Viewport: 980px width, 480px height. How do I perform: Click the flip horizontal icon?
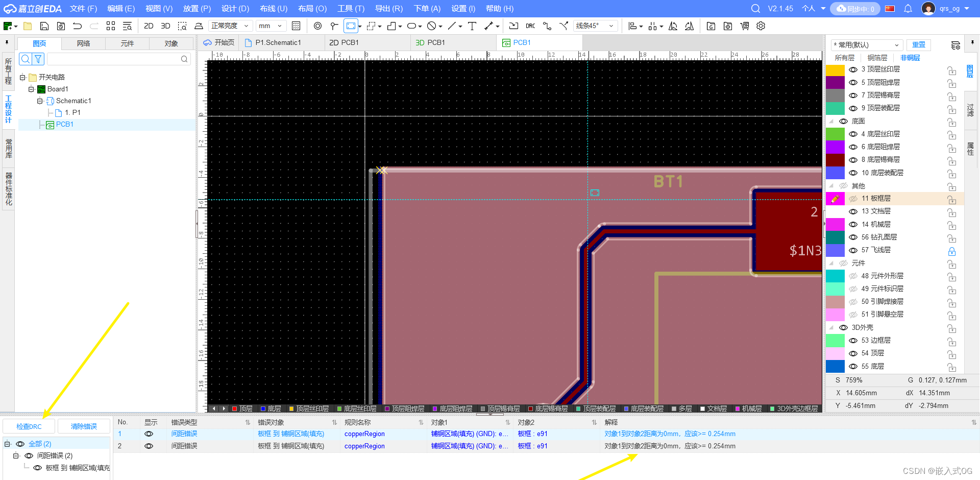(x=673, y=26)
